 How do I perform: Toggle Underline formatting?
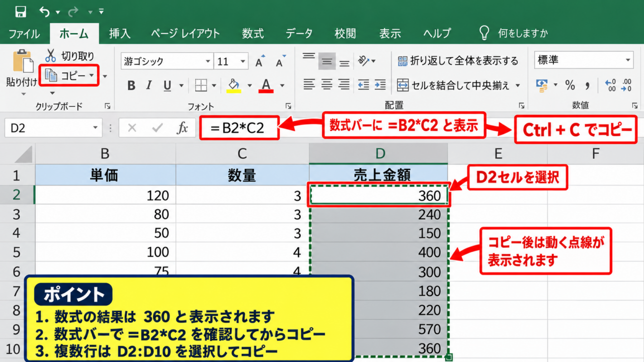[x=167, y=85]
